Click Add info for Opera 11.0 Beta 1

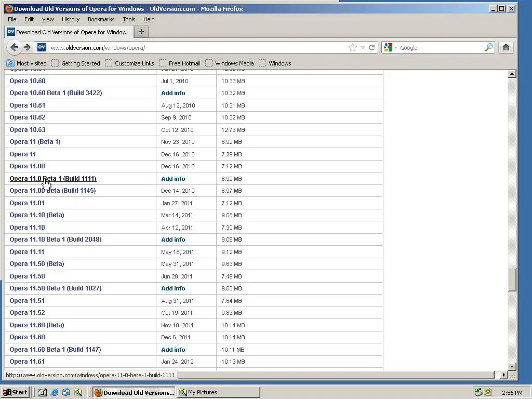tap(173, 179)
